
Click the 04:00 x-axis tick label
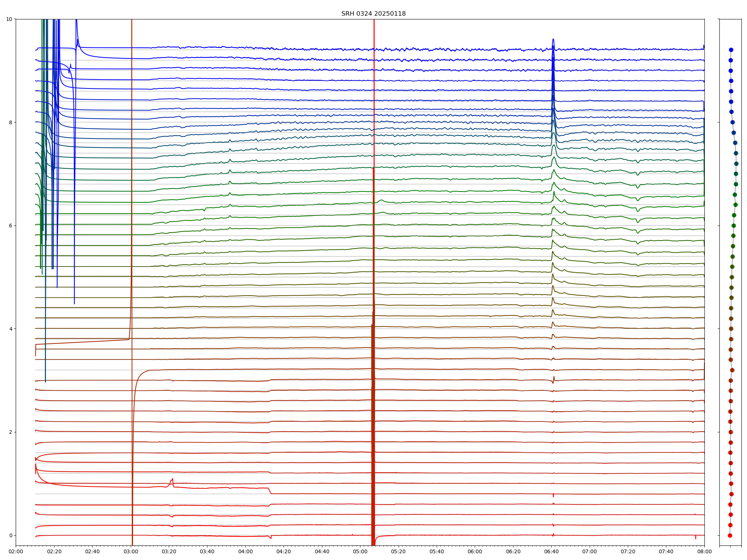pyautogui.click(x=245, y=551)
